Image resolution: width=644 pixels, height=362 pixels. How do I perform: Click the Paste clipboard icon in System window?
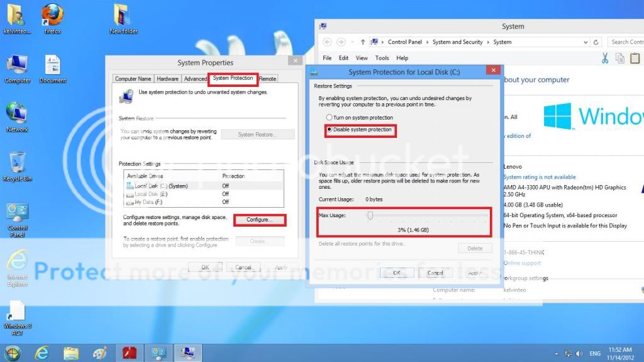tap(636, 58)
